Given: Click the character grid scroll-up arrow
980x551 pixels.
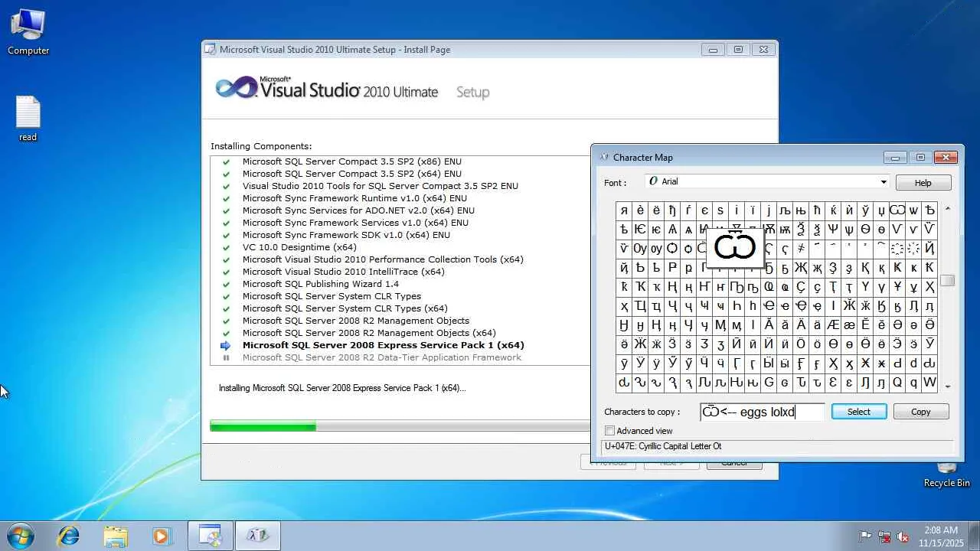Looking at the screenshot, I should click(x=948, y=208).
